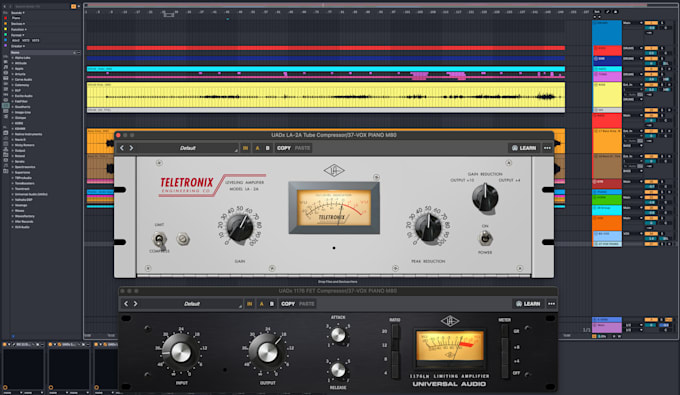Open the three-dots menu in 1176 window
Screen dimensions: 680x395
point(551,304)
